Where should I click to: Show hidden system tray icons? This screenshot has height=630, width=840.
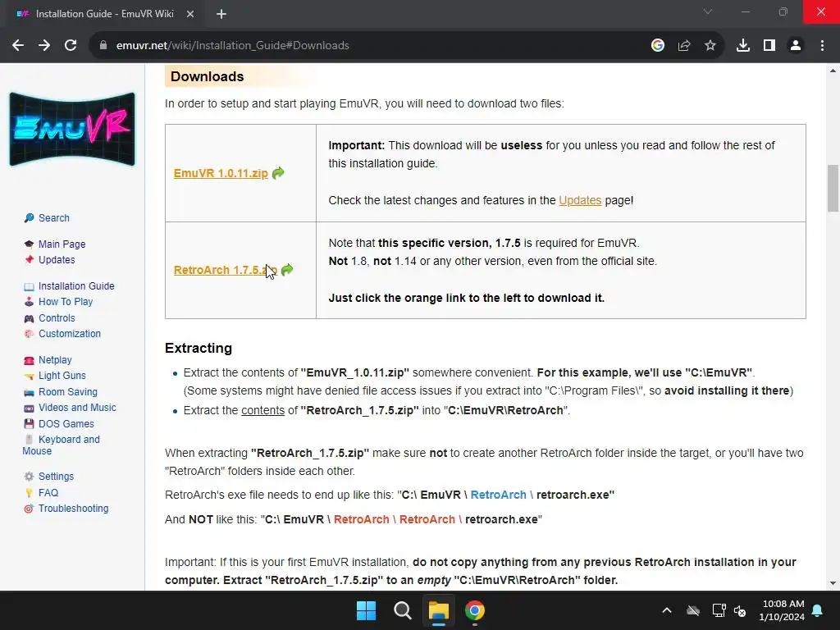(x=667, y=610)
